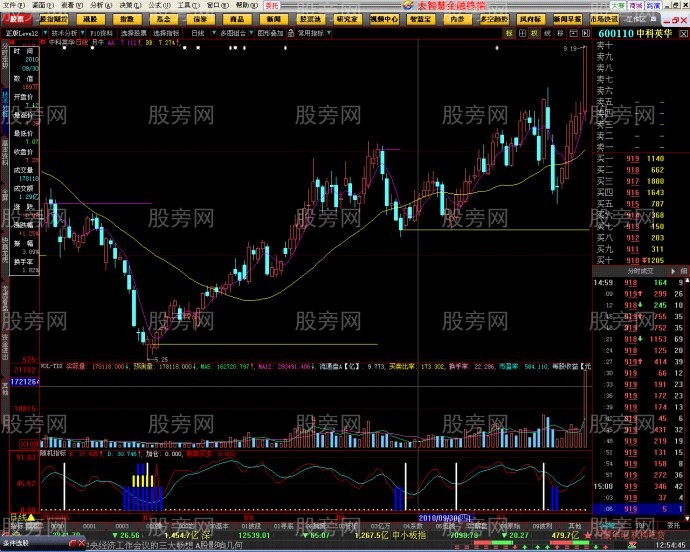
Task: Click the scrolling news headline in status bar
Action: (166, 545)
